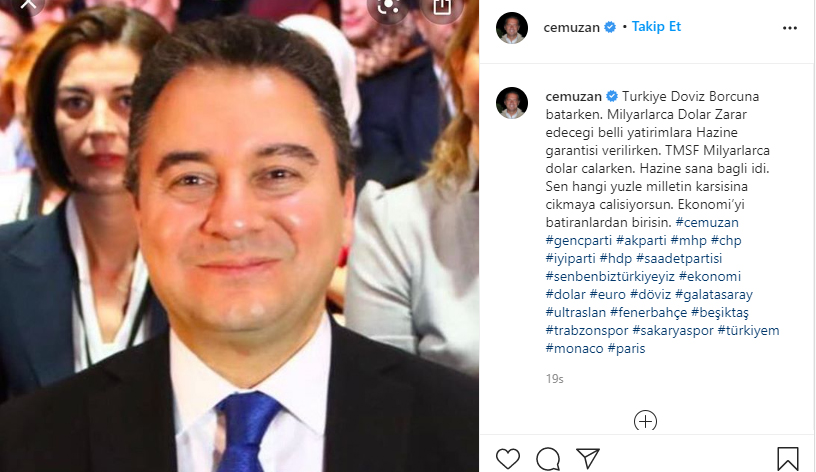Image resolution: width=816 pixels, height=472 pixels.
Task: Open the #senbenbiztürkiyeyiz hashtag
Action: [610, 276]
